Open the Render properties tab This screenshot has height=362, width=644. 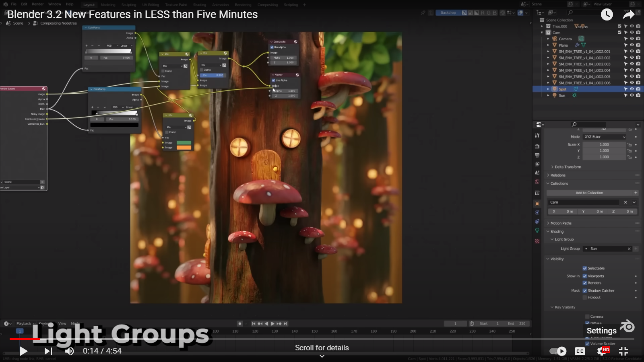(537, 146)
